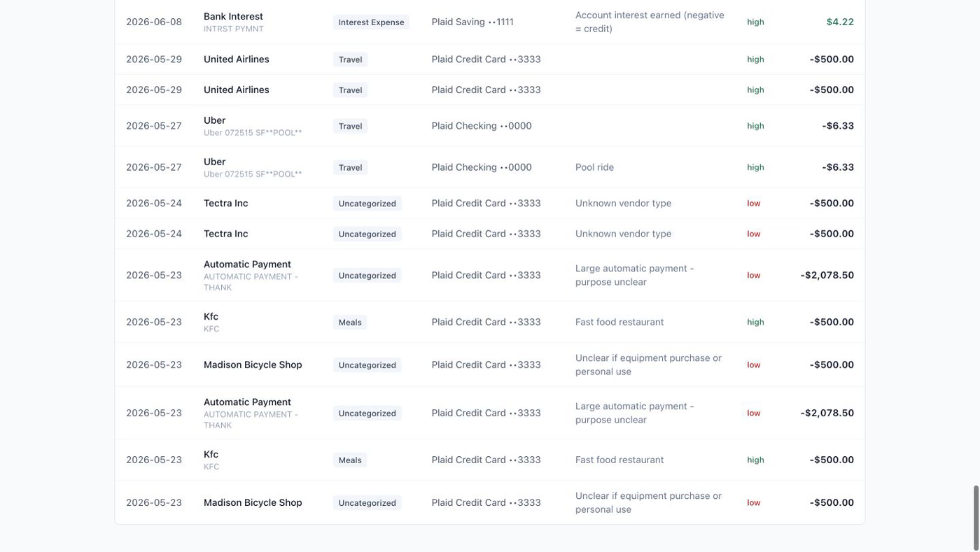Click the vertical page scrollbar thumb
This screenshot has height=552, width=980.
976,516
